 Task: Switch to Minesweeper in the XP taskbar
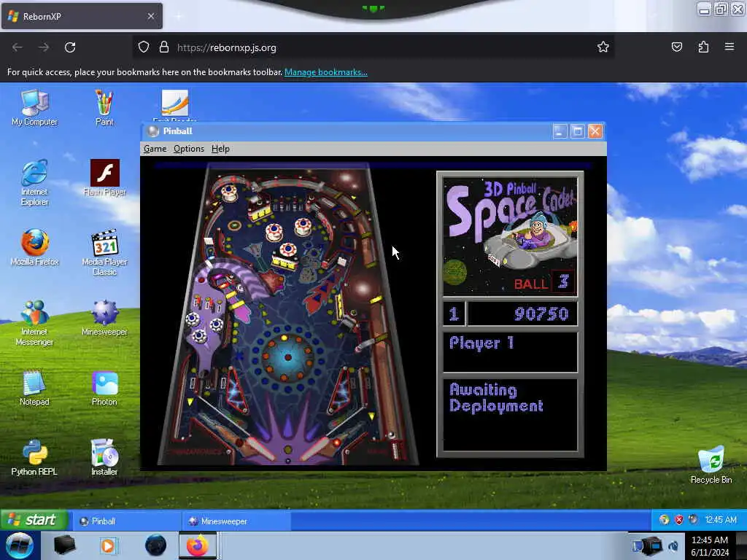(236, 521)
